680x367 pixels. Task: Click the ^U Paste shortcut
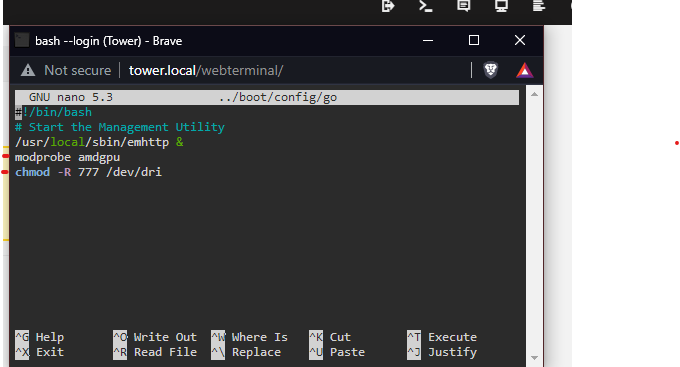click(337, 352)
